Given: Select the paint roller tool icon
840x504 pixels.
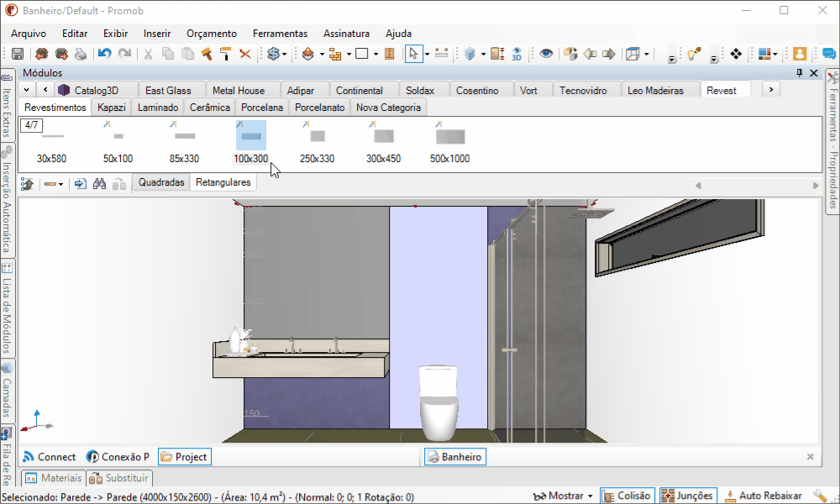Looking at the screenshot, I should tap(225, 54).
